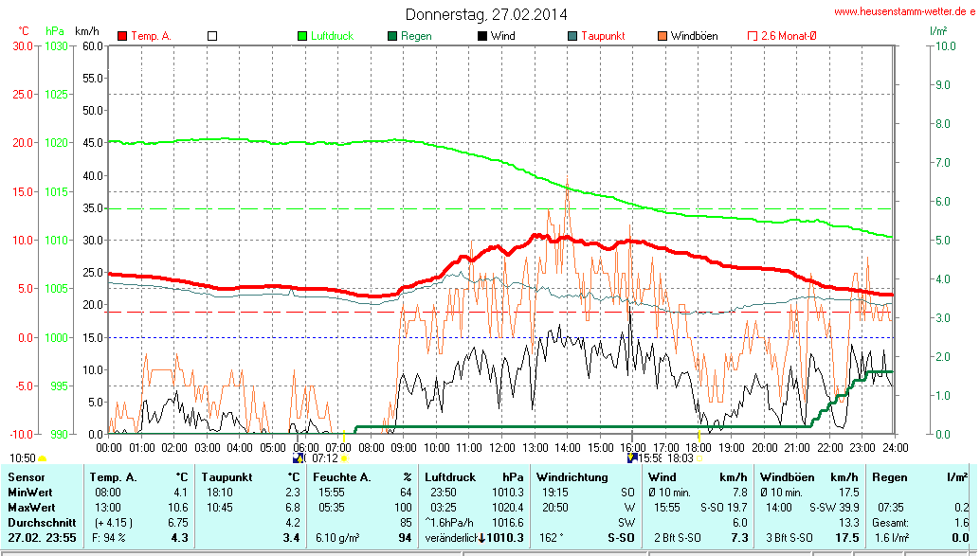980x556 pixels.
Task: Click the '60.0' label on the km/h axis
Action: (93, 45)
